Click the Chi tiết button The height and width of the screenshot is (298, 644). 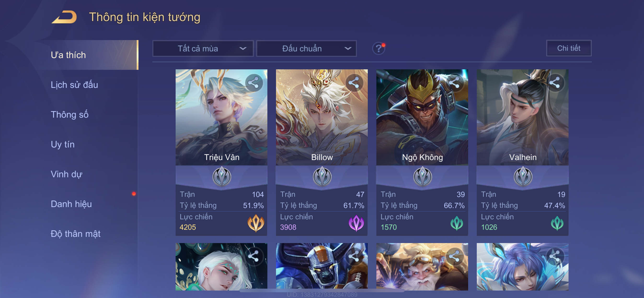[x=569, y=48]
